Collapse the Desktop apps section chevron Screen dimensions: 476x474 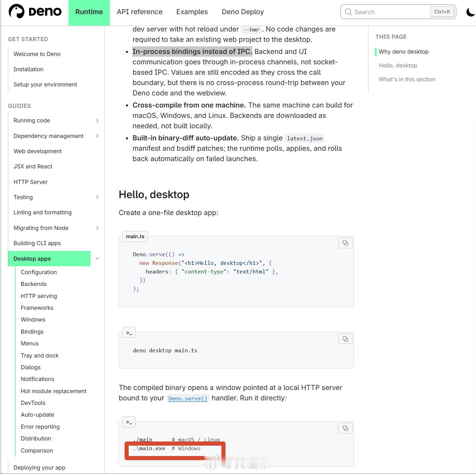[x=98, y=259]
